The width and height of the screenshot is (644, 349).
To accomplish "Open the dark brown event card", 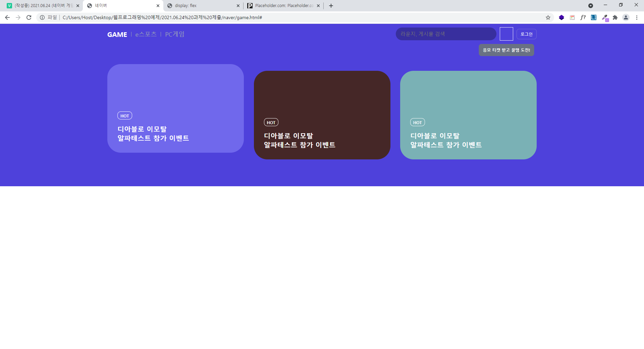I will pyautogui.click(x=322, y=115).
